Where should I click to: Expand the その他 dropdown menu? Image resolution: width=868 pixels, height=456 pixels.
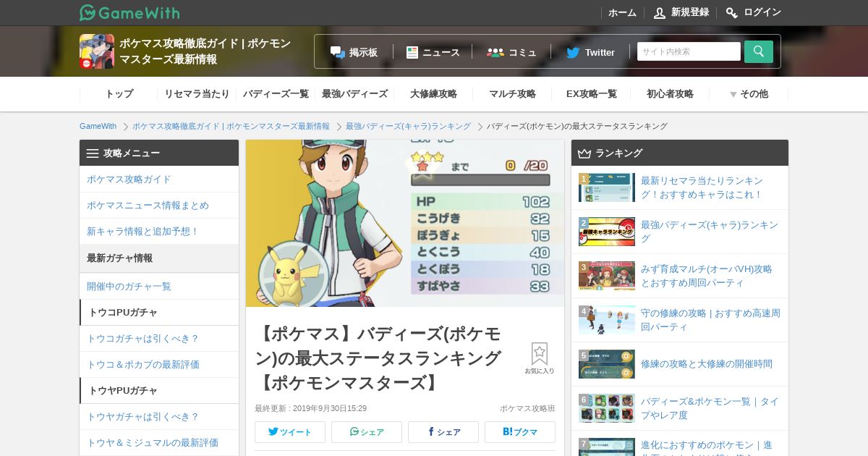pyautogui.click(x=749, y=94)
